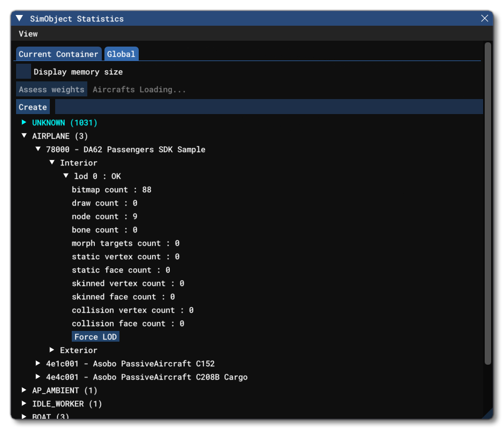
Task: Enable the Display memory size checkbox
Action: tap(23, 70)
